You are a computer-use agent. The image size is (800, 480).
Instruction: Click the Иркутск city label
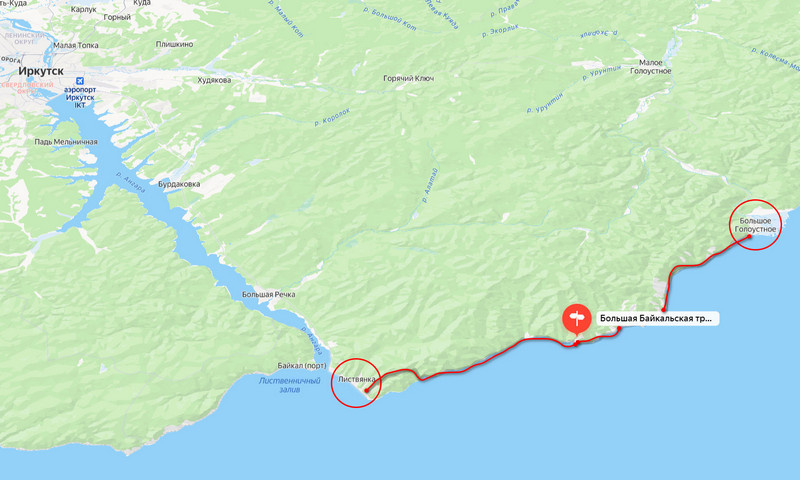click(41, 71)
